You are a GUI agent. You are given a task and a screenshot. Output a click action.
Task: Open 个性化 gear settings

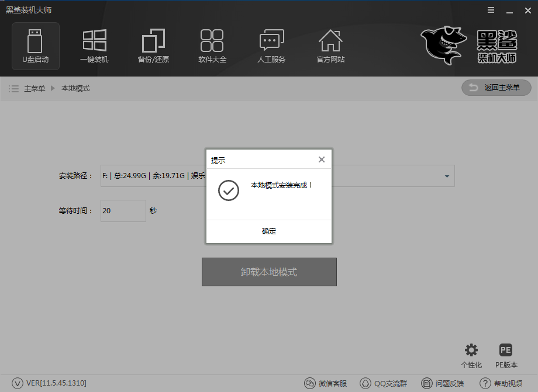tap(471, 355)
